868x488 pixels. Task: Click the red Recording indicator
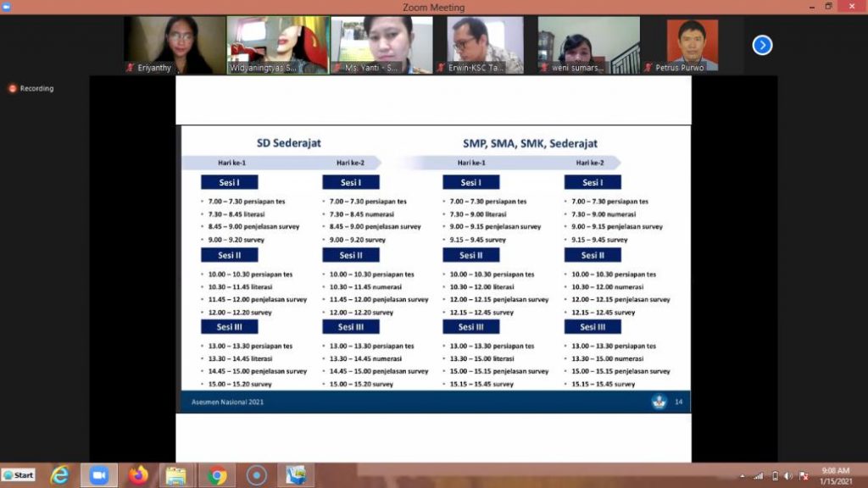point(31,88)
